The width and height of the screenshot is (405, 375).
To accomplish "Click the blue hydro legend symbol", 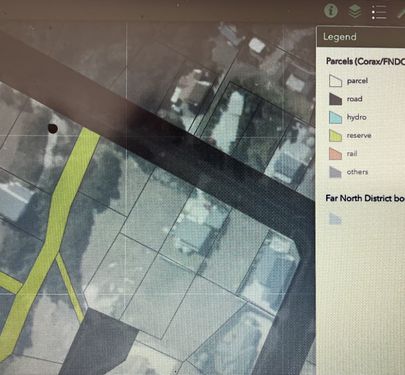I will click(x=335, y=117).
